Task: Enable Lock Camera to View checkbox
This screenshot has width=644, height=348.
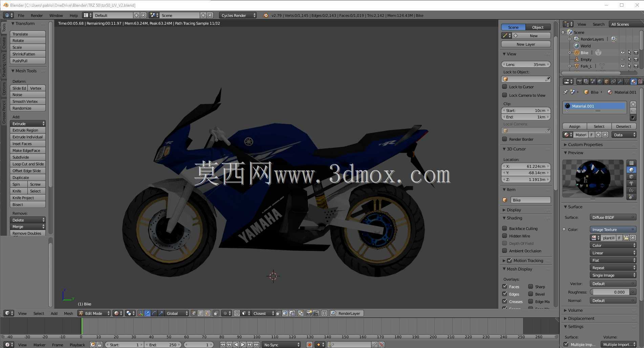Action: click(x=505, y=95)
